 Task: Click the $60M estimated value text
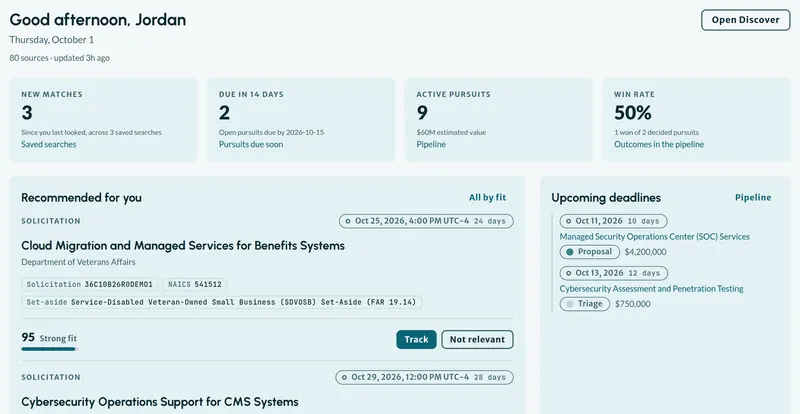[x=451, y=133]
